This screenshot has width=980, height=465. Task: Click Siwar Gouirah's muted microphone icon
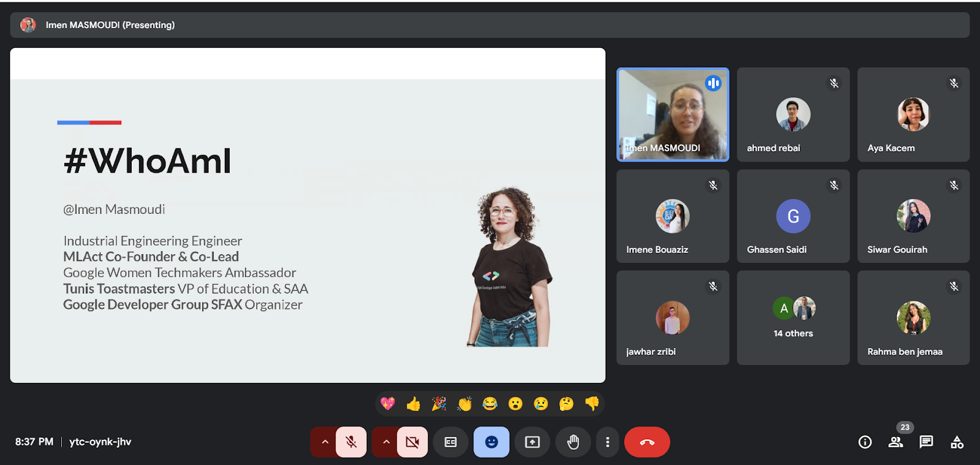(x=954, y=185)
